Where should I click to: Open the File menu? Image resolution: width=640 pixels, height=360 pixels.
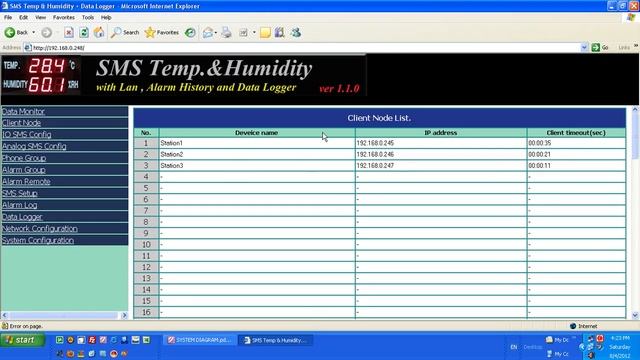8,18
